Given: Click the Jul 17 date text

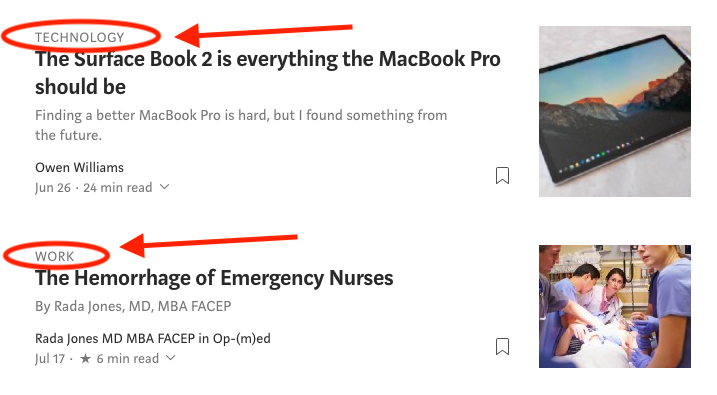Looking at the screenshot, I should click(50, 359).
